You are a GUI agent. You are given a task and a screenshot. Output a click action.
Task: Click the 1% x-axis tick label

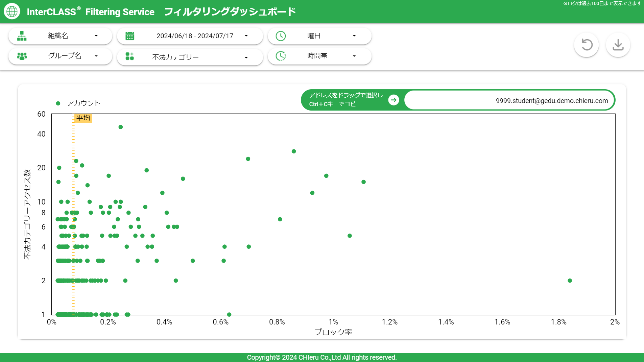click(x=333, y=322)
